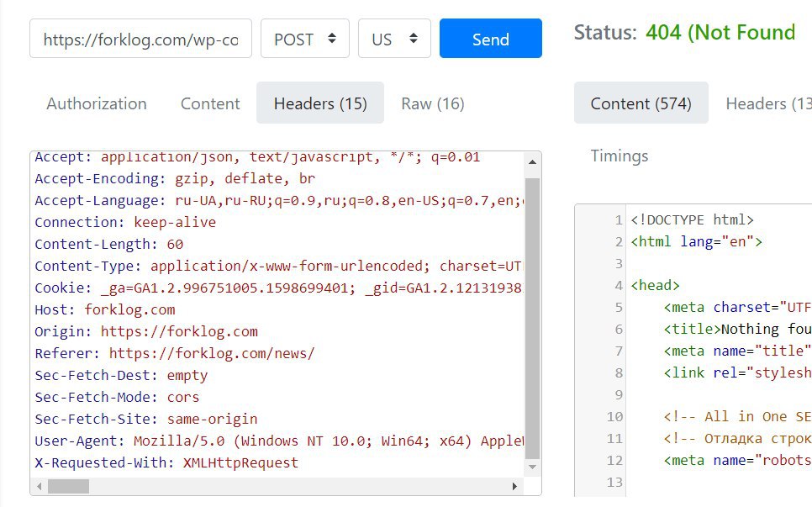Screen dimensions: 812x507
Task: Switch to the request Content tab
Action: (210, 103)
